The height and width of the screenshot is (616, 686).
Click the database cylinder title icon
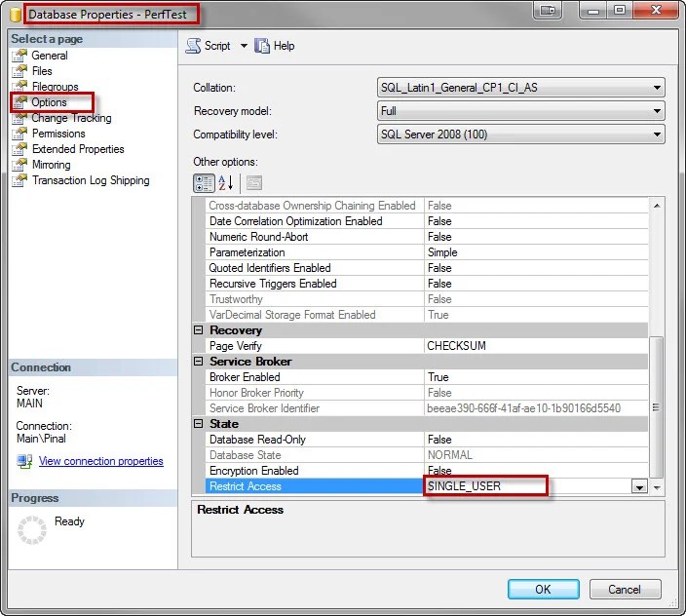[x=16, y=15]
